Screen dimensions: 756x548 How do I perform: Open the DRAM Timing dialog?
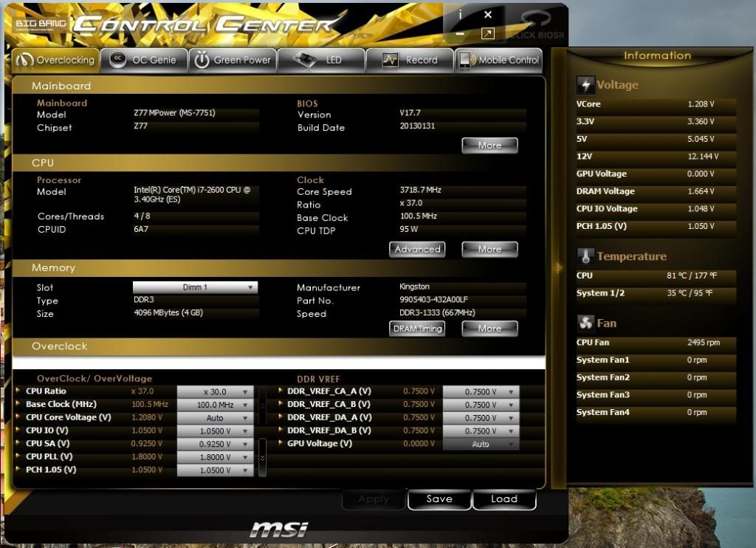click(417, 329)
